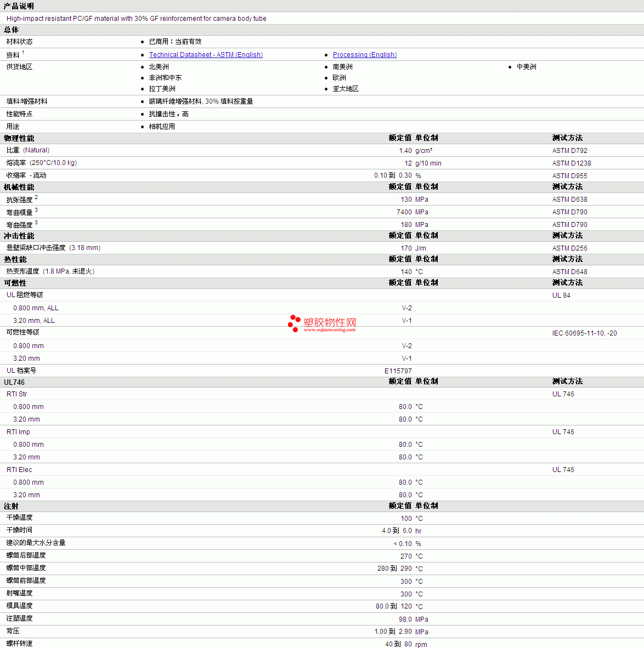Click the '亚太地区' region entry
644x648 pixels.
coord(346,89)
